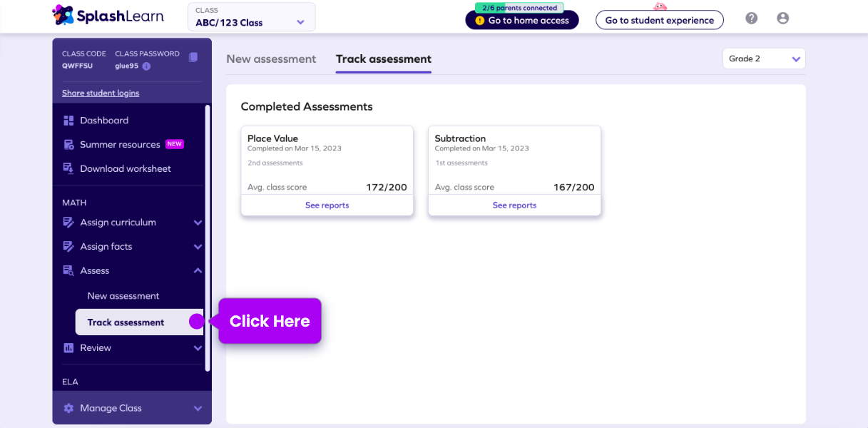This screenshot has height=428, width=868.
Task: Switch to the New assessment tab
Action: point(271,59)
